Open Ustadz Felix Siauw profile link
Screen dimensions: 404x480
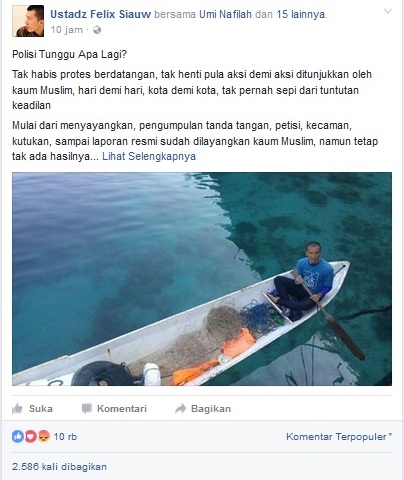100,14
